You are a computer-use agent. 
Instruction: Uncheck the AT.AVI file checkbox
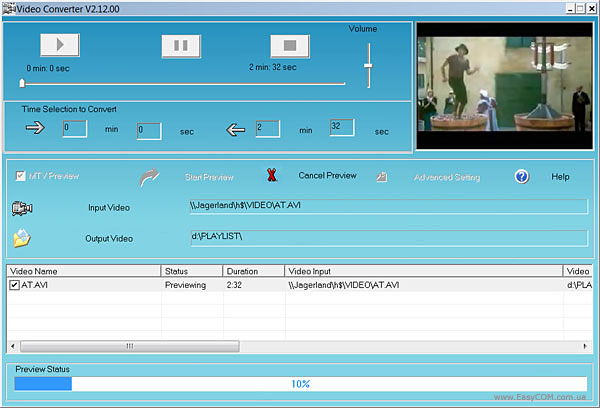coord(14,285)
